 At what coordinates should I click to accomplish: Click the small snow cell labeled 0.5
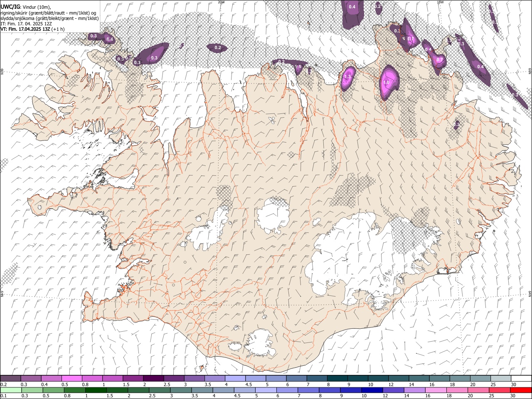coord(298,67)
